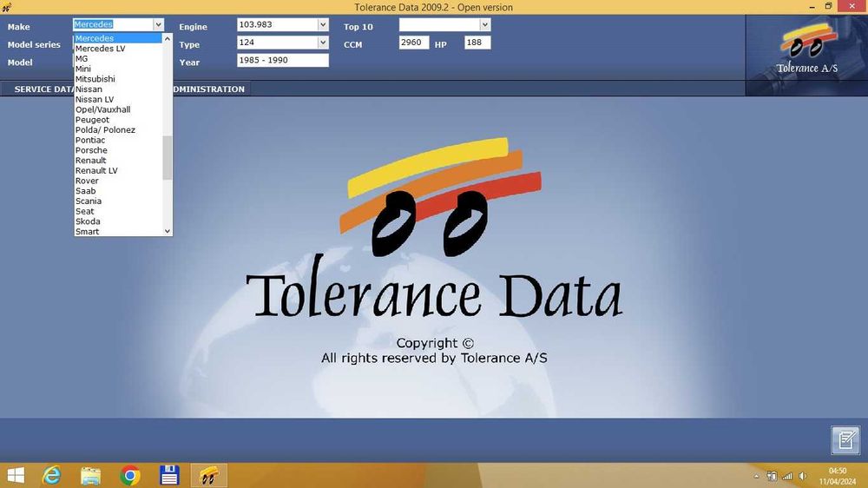Choose Saab from the list
This screenshot has width=868, height=488.
tap(118, 190)
